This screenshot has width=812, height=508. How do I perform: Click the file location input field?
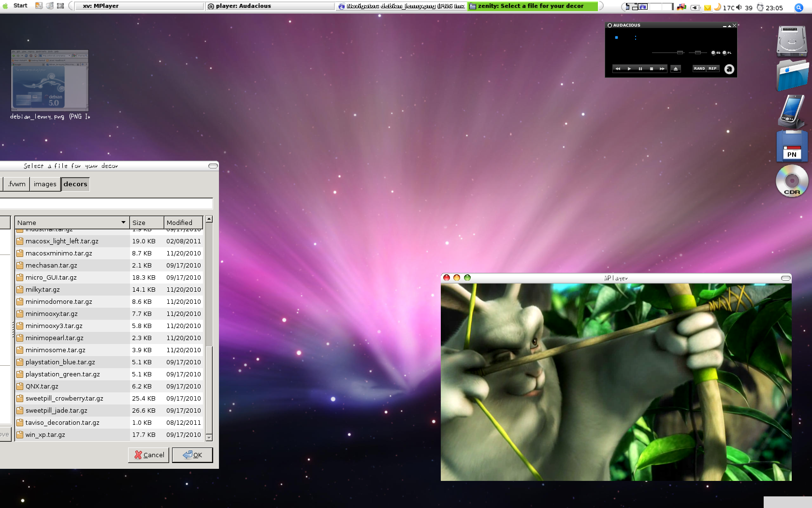pyautogui.click(x=106, y=203)
